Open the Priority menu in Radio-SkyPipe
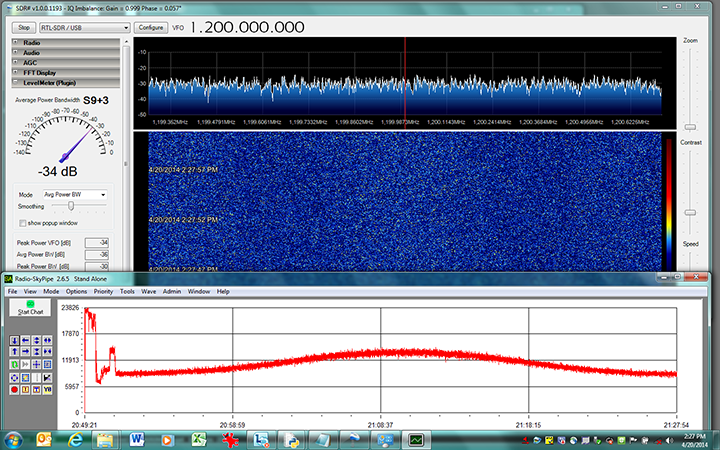 [103, 292]
